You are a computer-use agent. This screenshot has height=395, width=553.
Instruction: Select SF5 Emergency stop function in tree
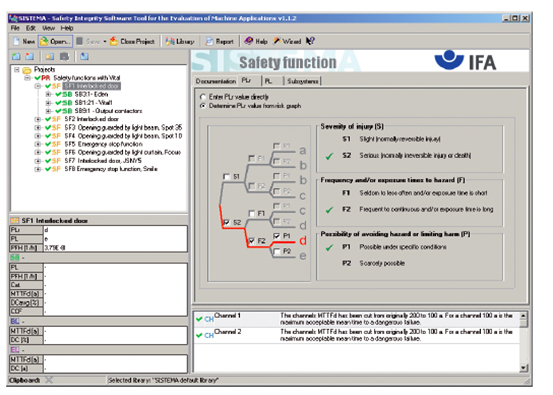pos(103,144)
